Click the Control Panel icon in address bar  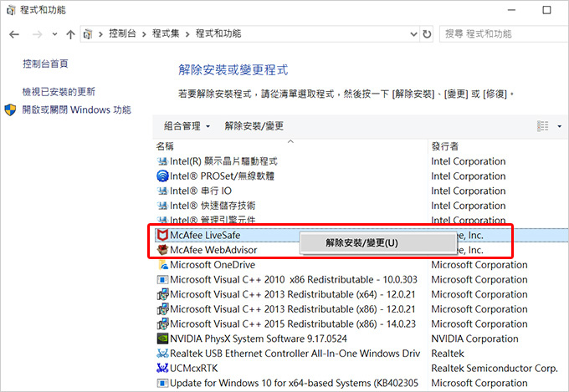[x=88, y=34]
